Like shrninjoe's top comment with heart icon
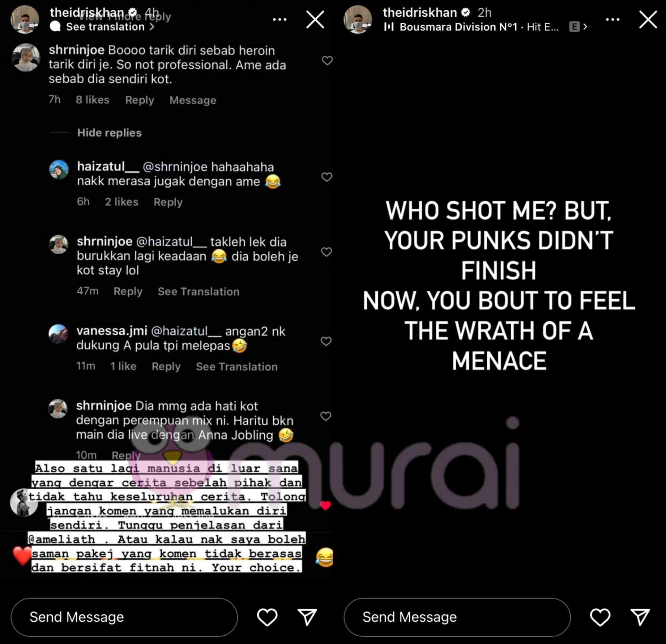This screenshot has height=644, width=666. click(x=327, y=61)
